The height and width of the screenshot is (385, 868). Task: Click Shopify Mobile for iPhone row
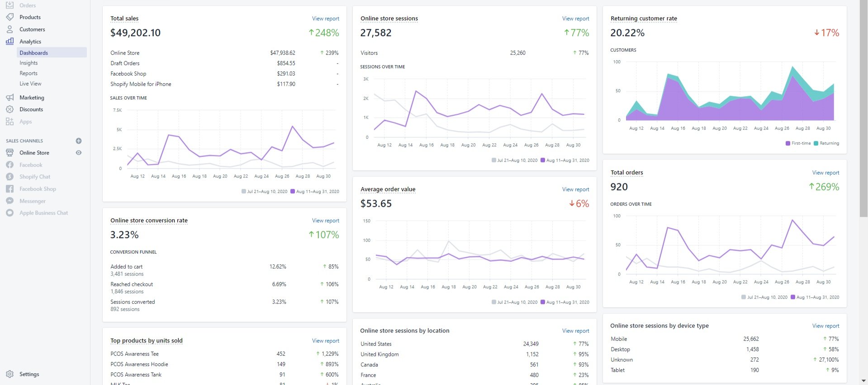click(224, 84)
